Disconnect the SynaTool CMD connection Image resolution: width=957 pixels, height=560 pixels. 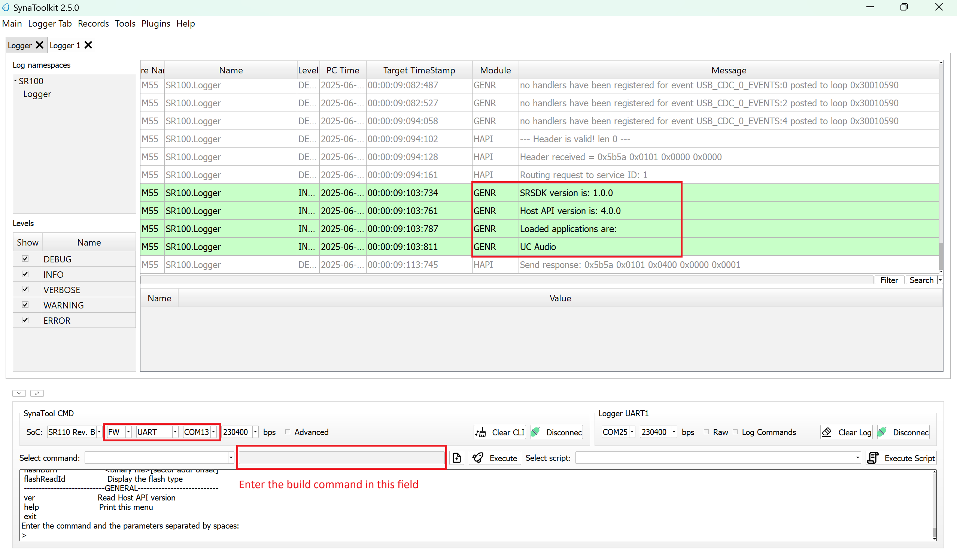[557, 432]
